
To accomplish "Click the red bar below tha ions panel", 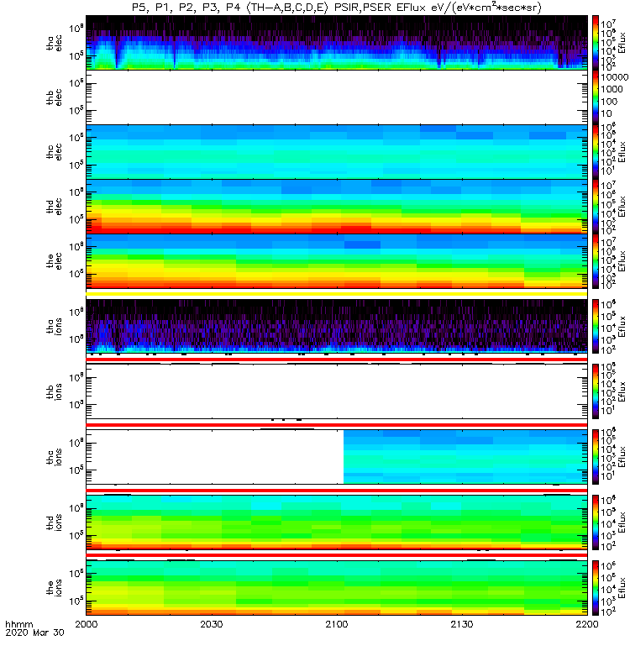I will tap(337, 360).
